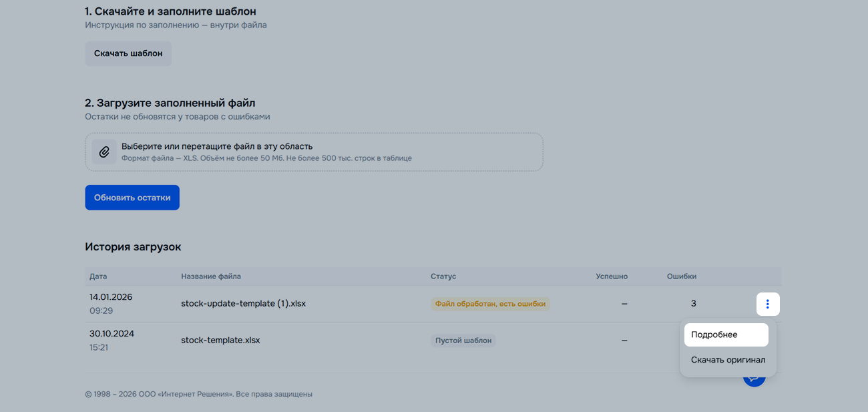Click the 'Название файла' column header
868x412 pixels.
coord(211,276)
